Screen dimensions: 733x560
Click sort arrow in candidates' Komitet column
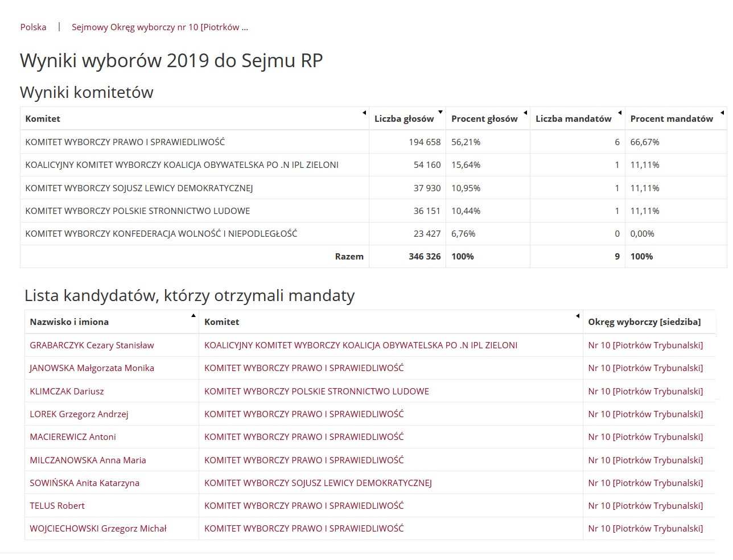pos(578,316)
